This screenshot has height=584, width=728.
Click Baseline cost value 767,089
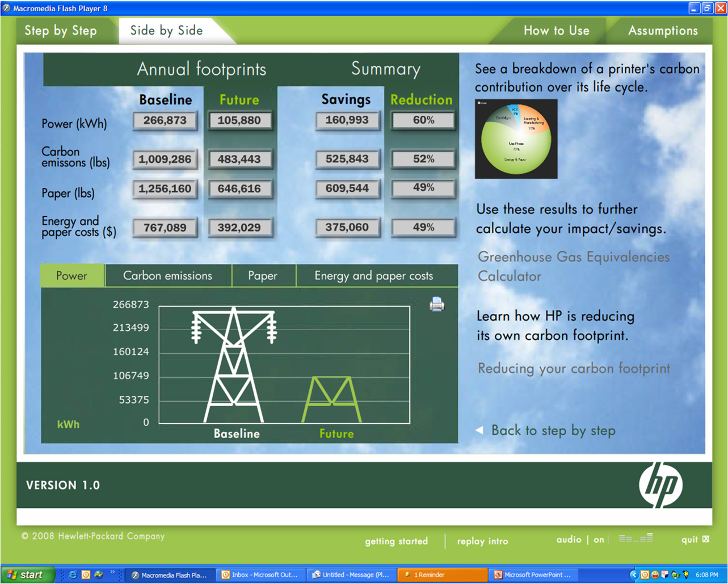point(165,228)
